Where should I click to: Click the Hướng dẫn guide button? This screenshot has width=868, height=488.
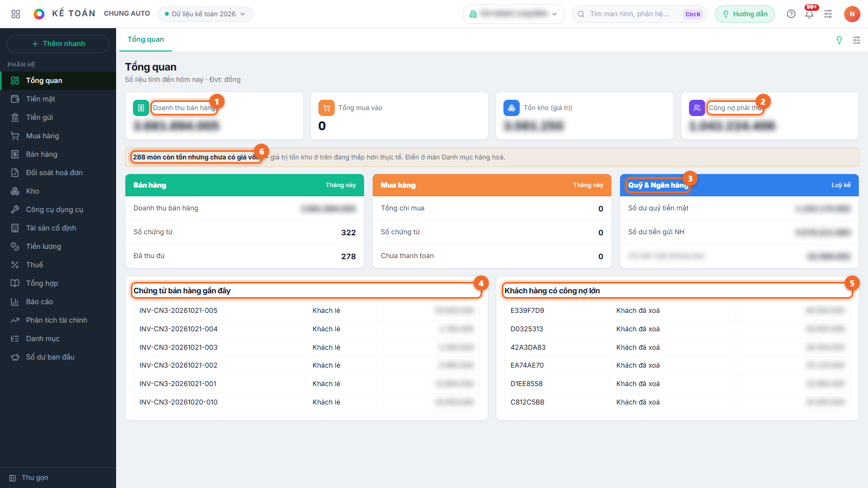pos(745,14)
